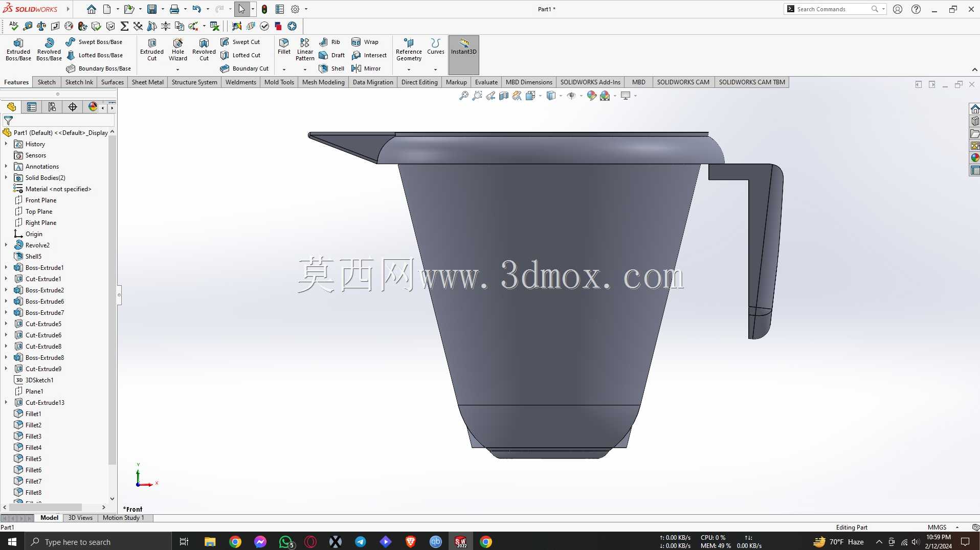Switch to the 3D Views bottom tab
This screenshot has height=550, width=980.
[x=80, y=518]
